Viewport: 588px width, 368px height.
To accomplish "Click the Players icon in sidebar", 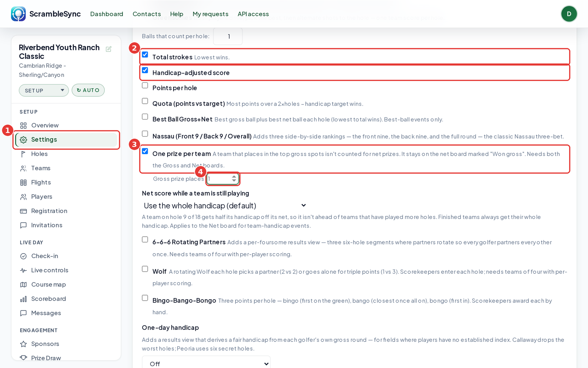I will 24,197.
